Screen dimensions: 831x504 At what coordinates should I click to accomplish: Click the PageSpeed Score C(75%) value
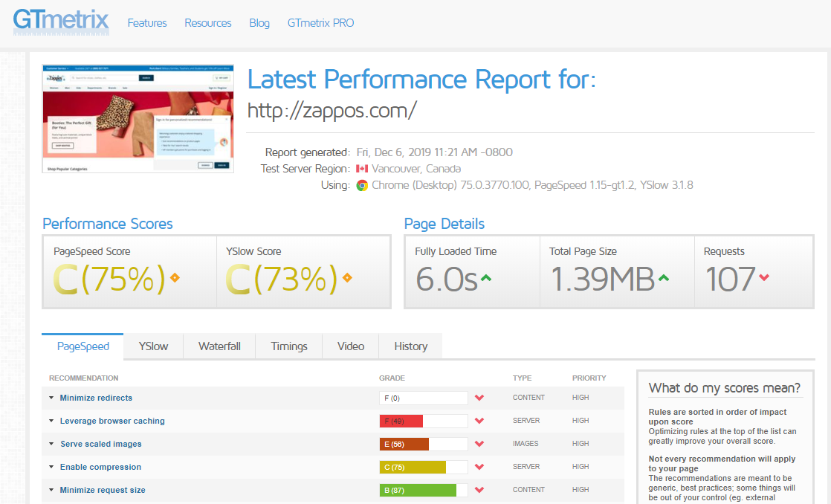pyautogui.click(x=110, y=279)
